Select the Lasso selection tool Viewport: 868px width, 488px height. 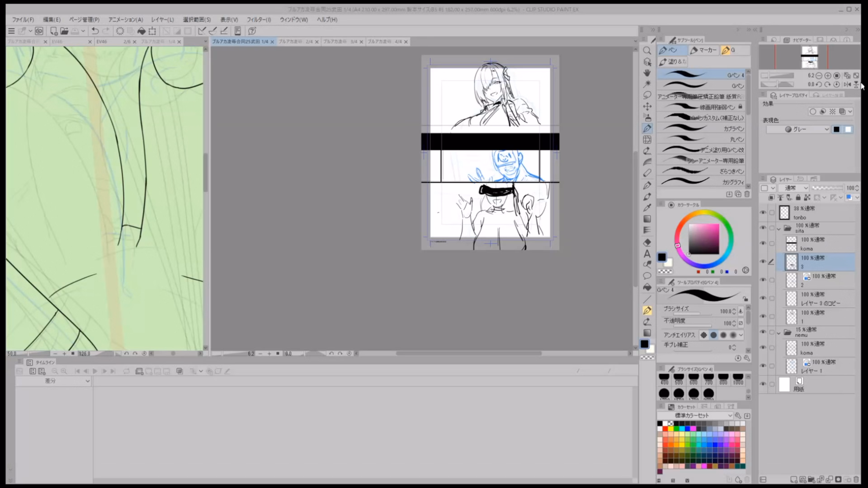tap(647, 95)
